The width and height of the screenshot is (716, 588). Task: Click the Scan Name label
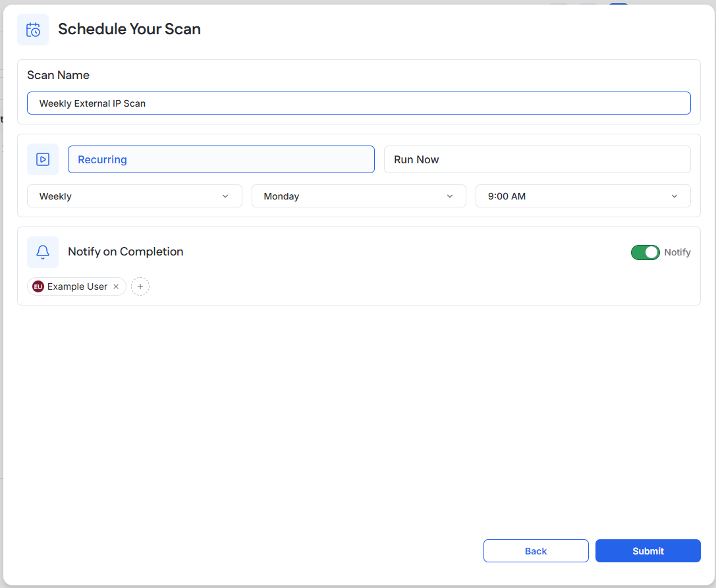[x=59, y=75]
